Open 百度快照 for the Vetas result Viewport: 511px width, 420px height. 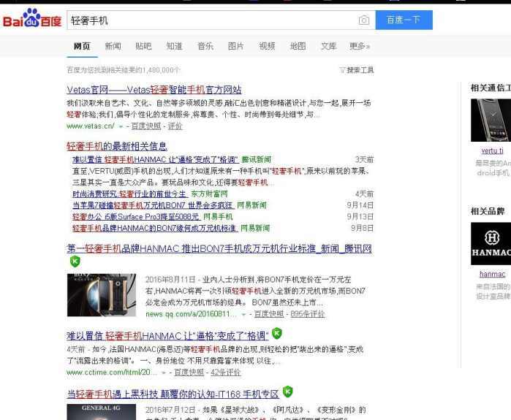(x=146, y=126)
